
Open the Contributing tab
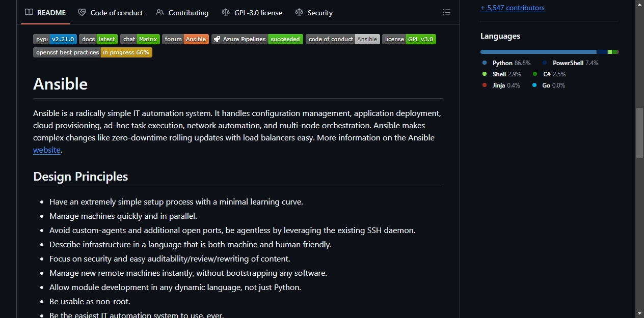[x=182, y=13]
